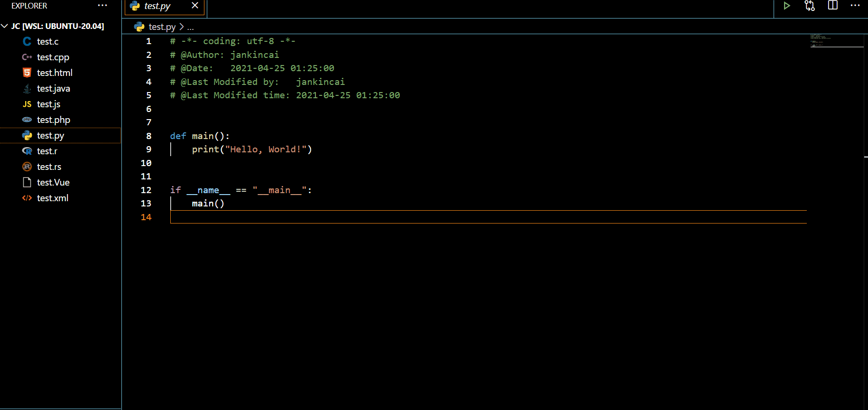Click the @Author: jankincai comment
The width and height of the screenshot is (868, 410).
point(224,55)
